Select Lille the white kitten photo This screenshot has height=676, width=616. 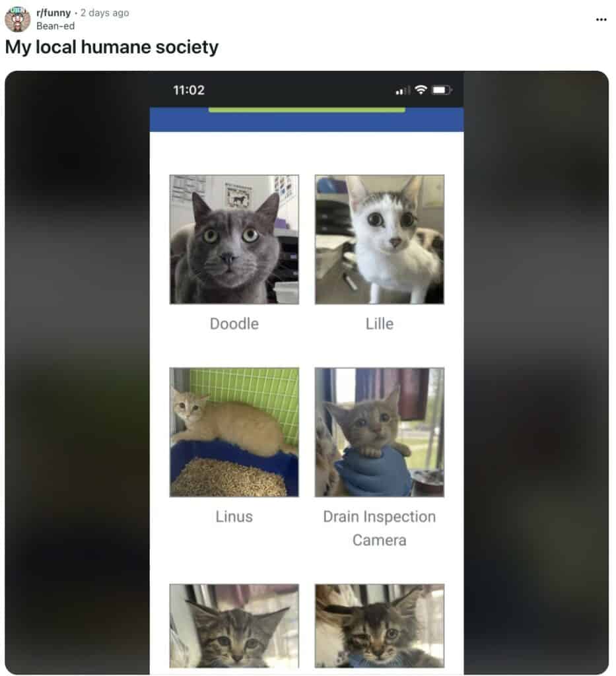tap(380, 239)
